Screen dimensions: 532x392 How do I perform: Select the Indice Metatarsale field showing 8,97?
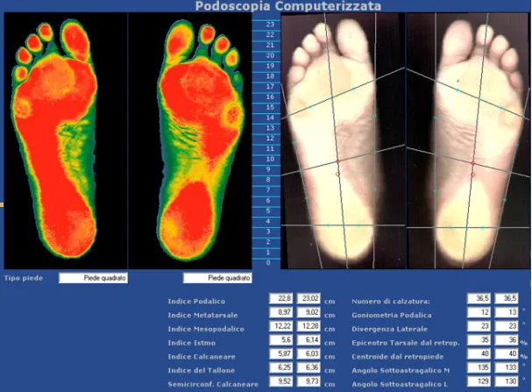(280, 311)
